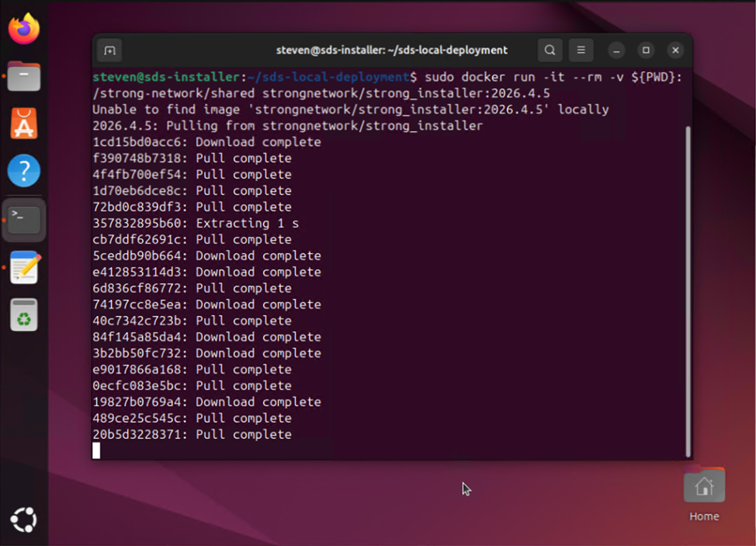Click line f390748b7318 Pull complete

pos(192,158)
